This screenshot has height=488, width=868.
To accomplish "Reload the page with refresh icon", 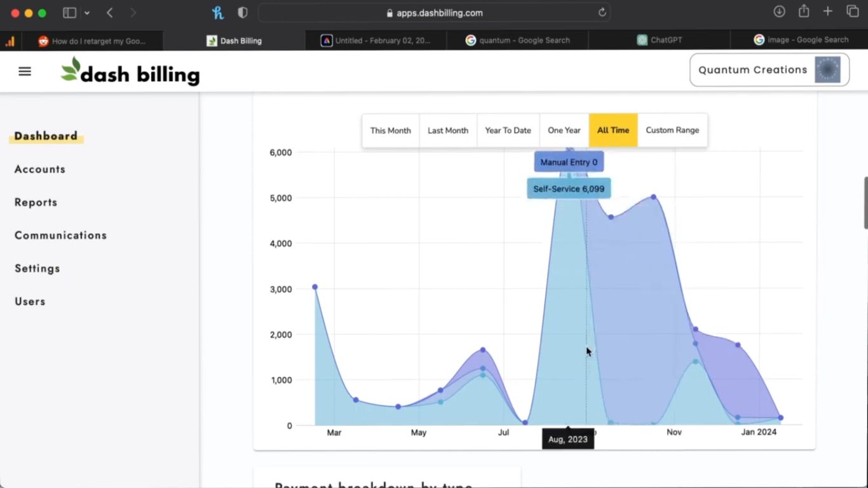I will [x=602, y=13].
